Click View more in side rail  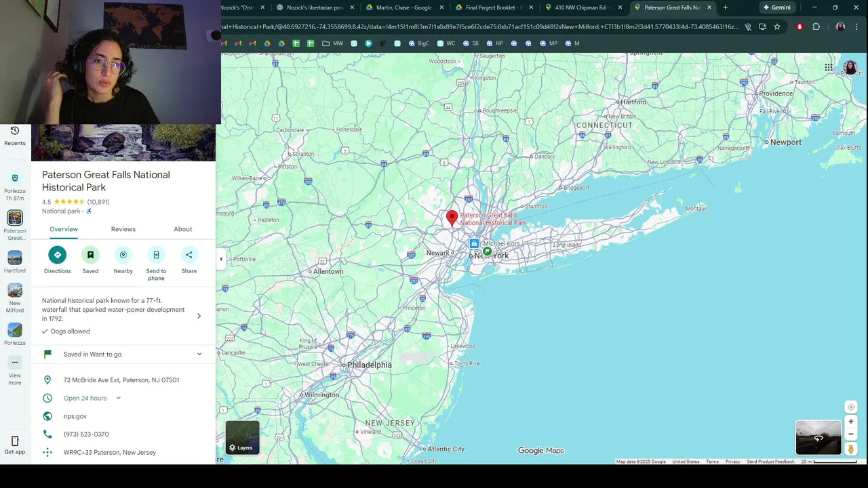pos(15,371)
